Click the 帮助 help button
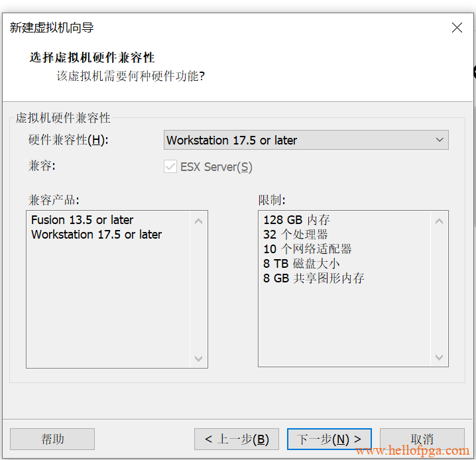The image size is (476, 460). pyautogui.click(x=52, y=439)
